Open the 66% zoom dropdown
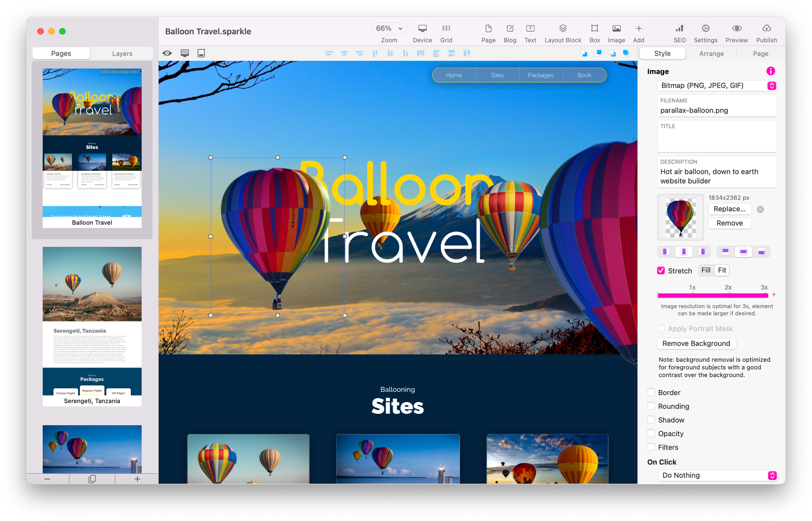Image resolution: width=812 pixels, height=521 pixels. tap(389, 28)
